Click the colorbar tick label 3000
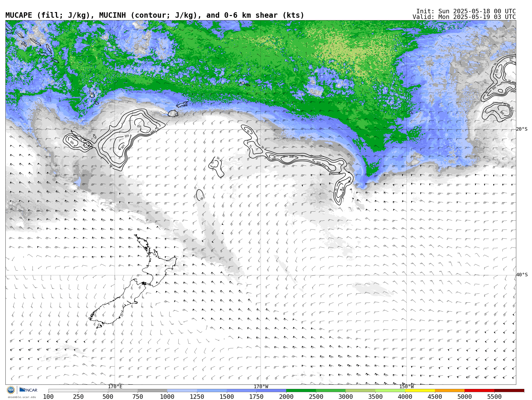 (x=346, y=397)
